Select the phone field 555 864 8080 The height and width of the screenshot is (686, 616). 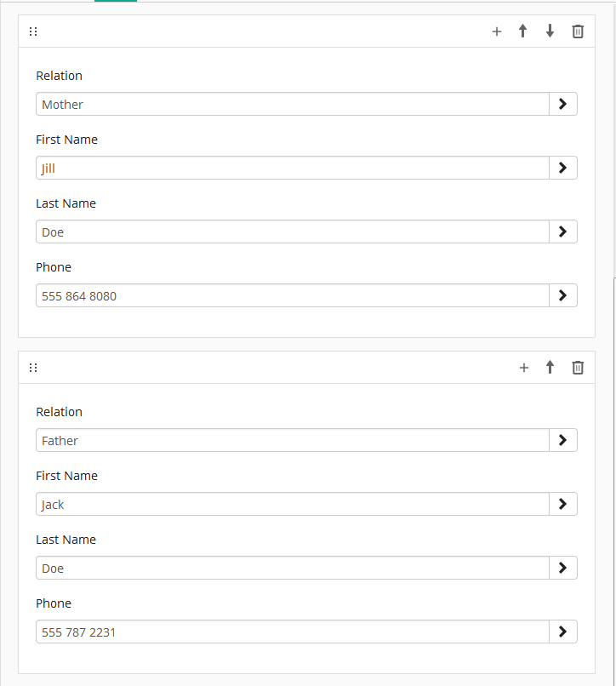coord(293,295)
